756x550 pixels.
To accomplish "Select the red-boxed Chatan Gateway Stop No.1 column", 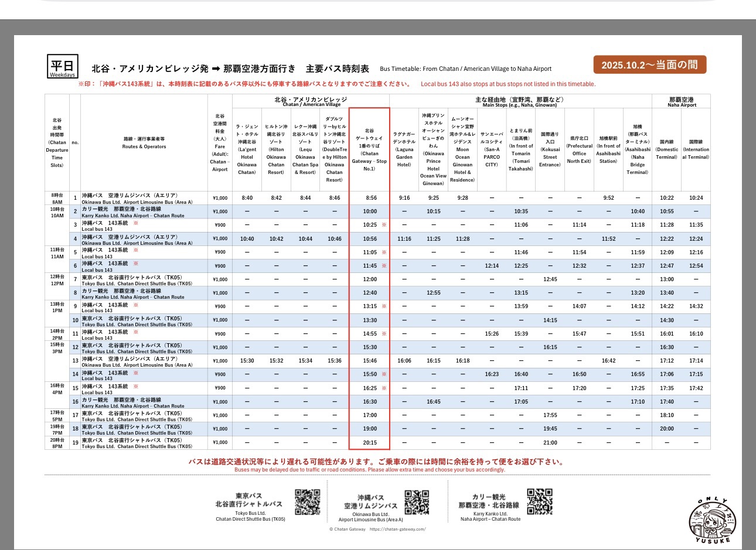I will pos(370,148).
